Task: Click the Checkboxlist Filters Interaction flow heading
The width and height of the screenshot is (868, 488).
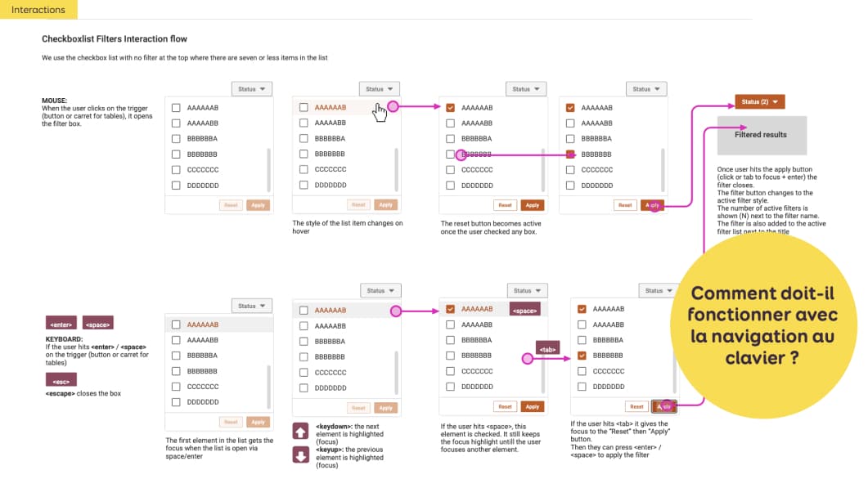Action: click(115, 38)
